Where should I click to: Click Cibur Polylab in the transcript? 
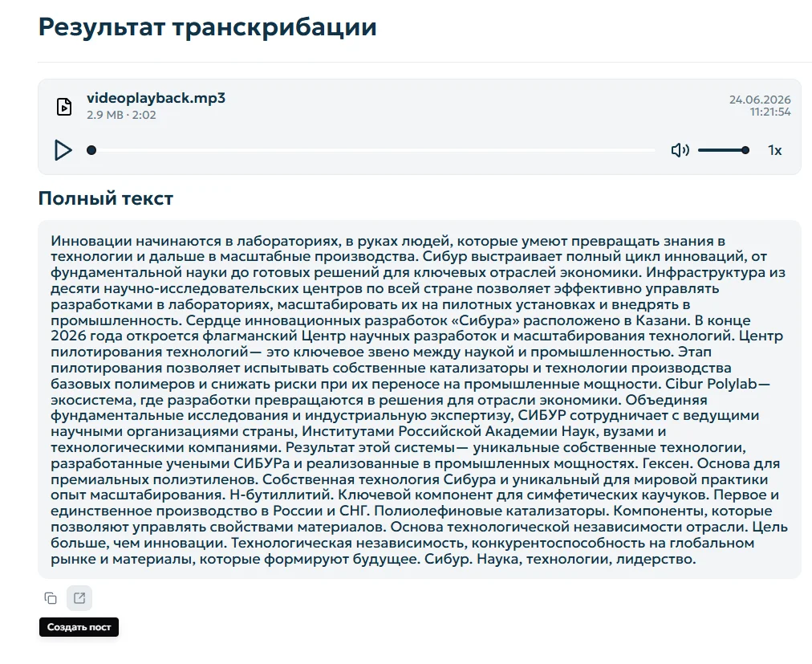pyautogui.click(x=711, y=384)
